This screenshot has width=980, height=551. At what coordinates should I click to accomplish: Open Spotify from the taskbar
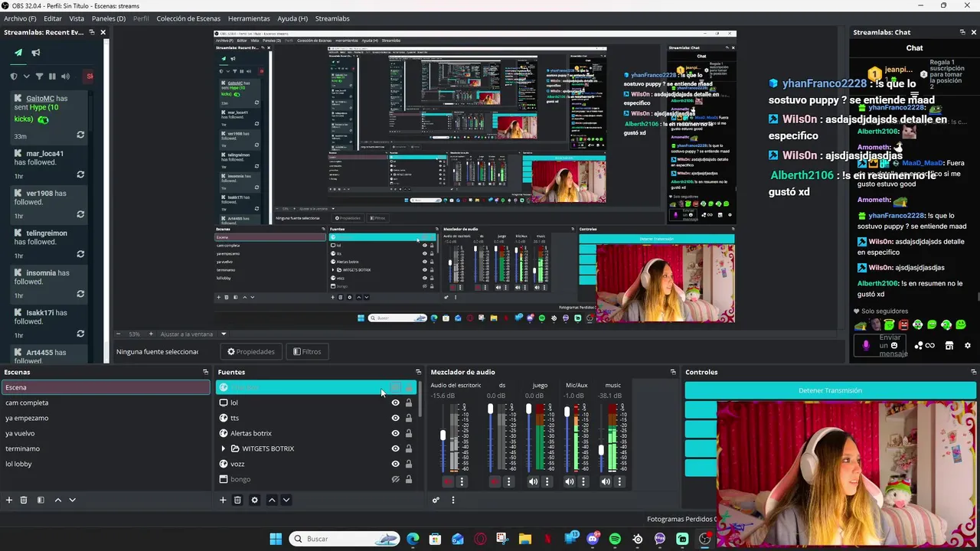615,539
